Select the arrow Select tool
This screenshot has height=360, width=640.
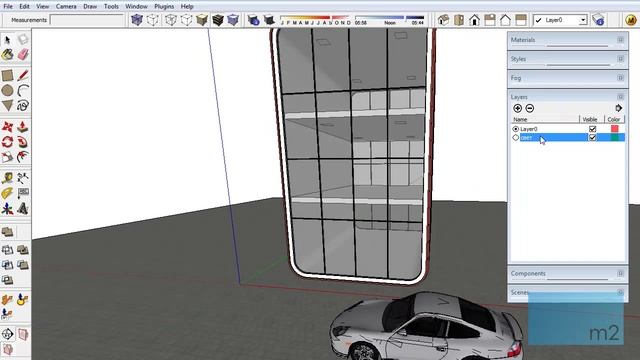[x=7, y=40]
